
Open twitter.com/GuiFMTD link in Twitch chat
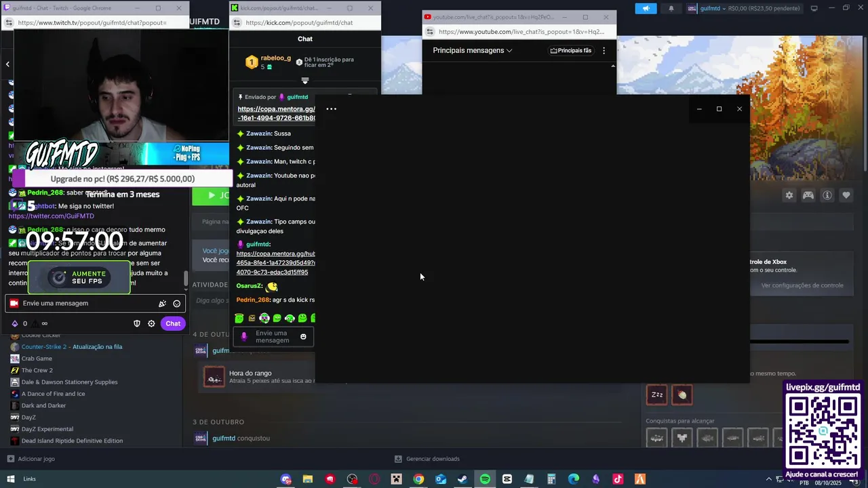tap(52, 216)
